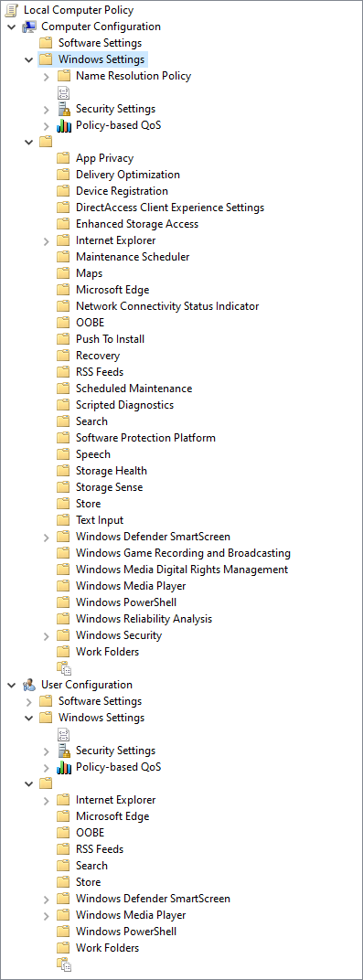Click the Storage Sense folder icon

coord(63,487)
